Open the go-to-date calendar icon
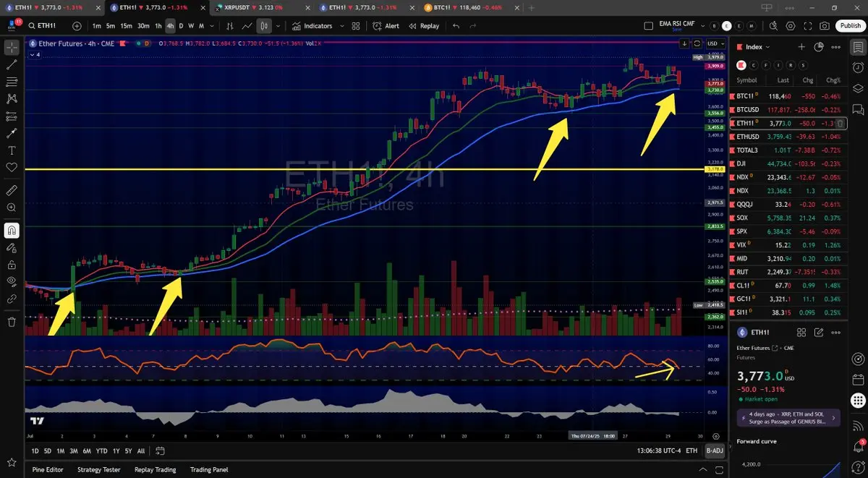The height and width of the screenshot is (478, 868). 161,451
